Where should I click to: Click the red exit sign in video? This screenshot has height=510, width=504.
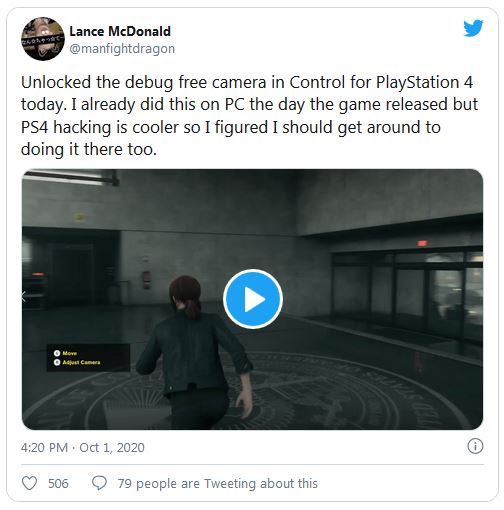[422, 243]
